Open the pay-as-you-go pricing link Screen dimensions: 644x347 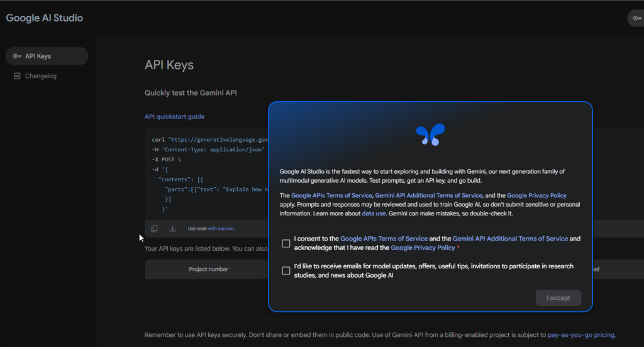[581, 335]
